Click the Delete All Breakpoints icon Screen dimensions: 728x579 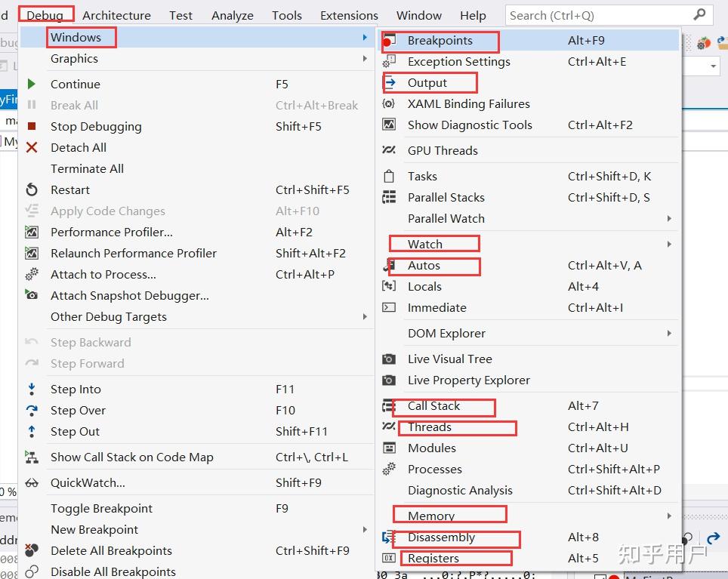click(32, 550)
